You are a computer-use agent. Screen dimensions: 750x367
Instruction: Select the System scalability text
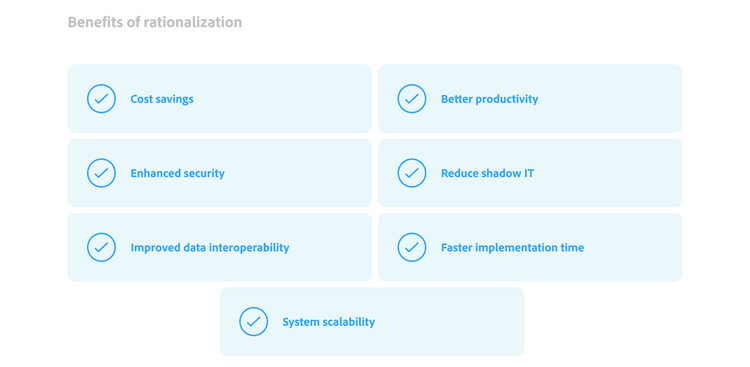[329, 322]
